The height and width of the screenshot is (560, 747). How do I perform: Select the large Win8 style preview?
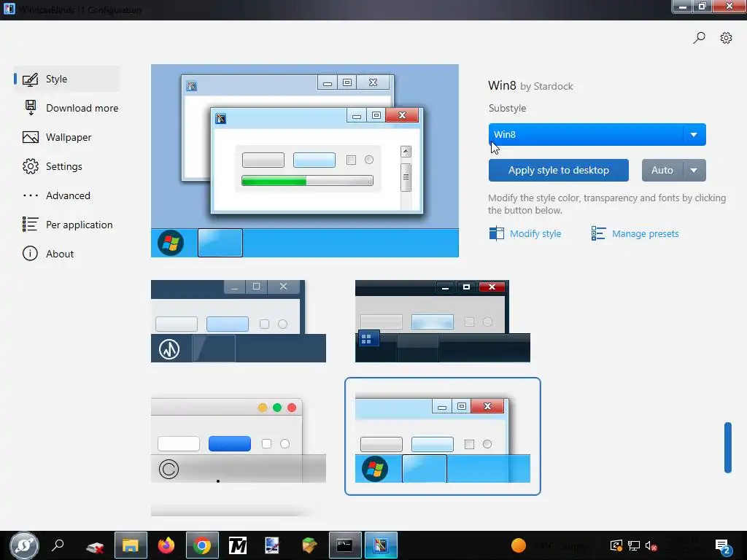305,161
